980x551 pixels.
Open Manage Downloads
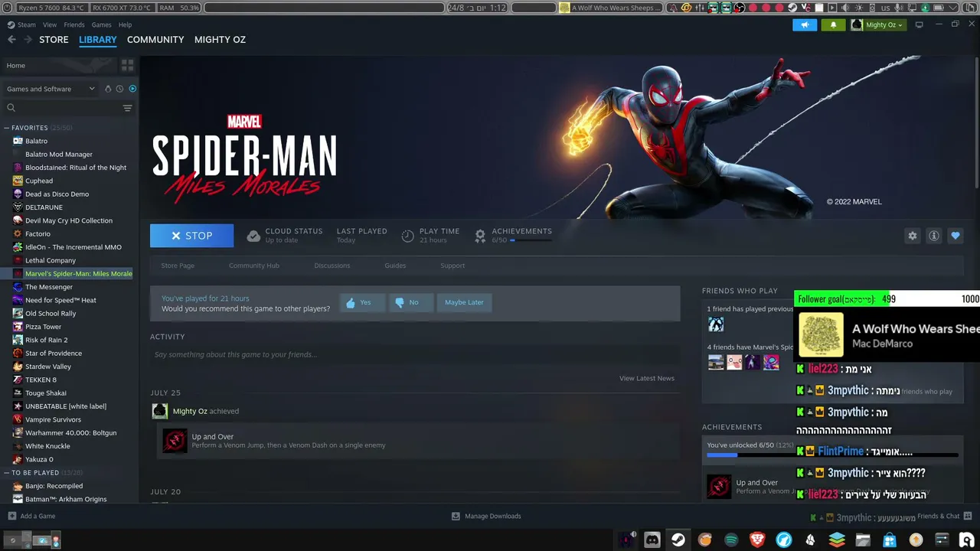pos(486,516)
